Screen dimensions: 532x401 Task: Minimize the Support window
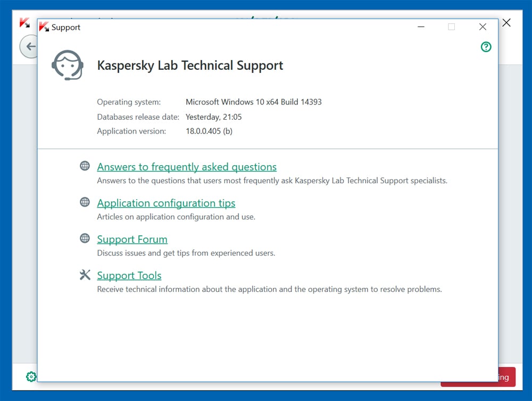421,27
